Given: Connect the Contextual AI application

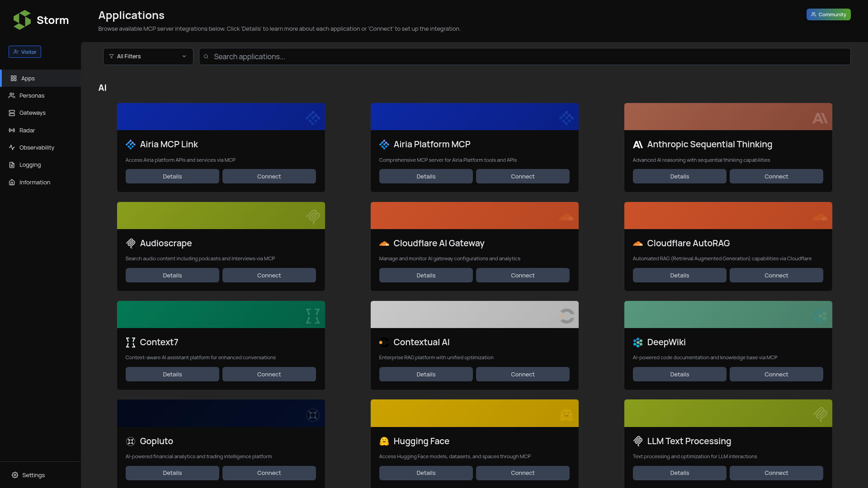Looking at the screenshot, I should click(522, 375).
